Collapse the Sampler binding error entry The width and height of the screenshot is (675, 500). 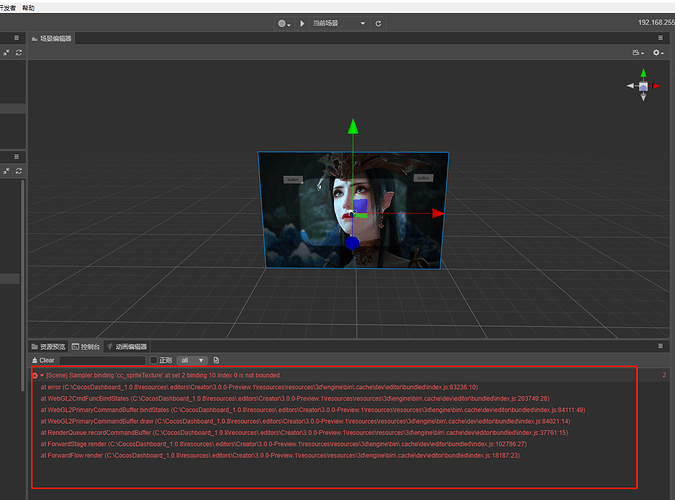pos(42,376)
